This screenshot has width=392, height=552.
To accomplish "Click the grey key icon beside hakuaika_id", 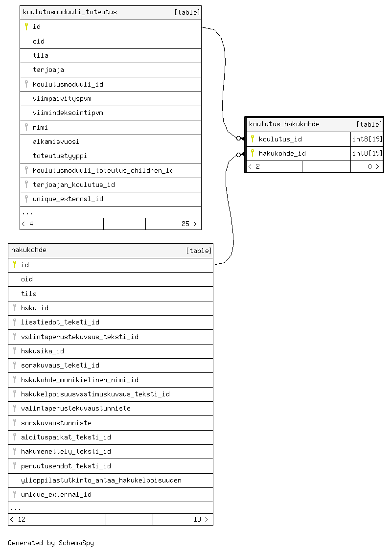I will (15, 351).
